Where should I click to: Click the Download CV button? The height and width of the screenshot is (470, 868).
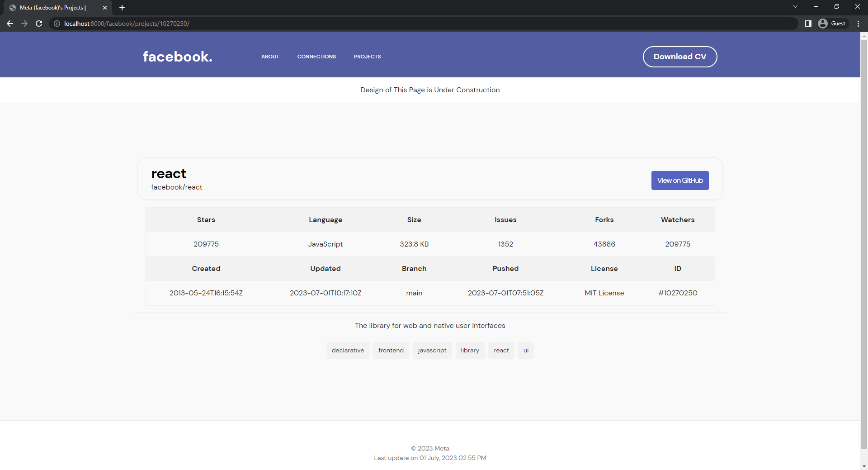click(680, 57)
